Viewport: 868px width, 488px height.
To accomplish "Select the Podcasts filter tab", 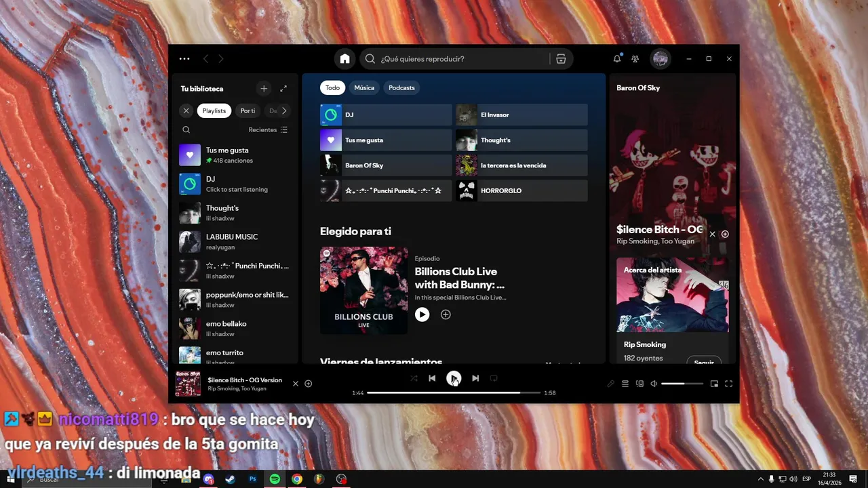I will 401,87.
